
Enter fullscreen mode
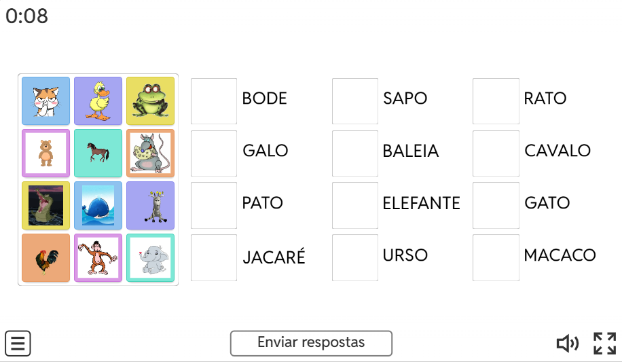[x=604, y=344]
